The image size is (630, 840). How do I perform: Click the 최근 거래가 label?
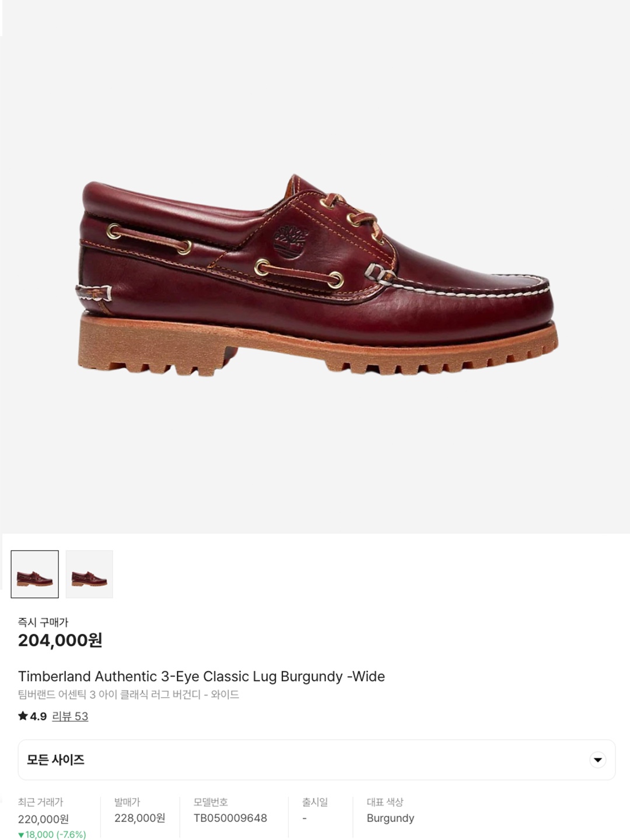[x=40, y=802]
